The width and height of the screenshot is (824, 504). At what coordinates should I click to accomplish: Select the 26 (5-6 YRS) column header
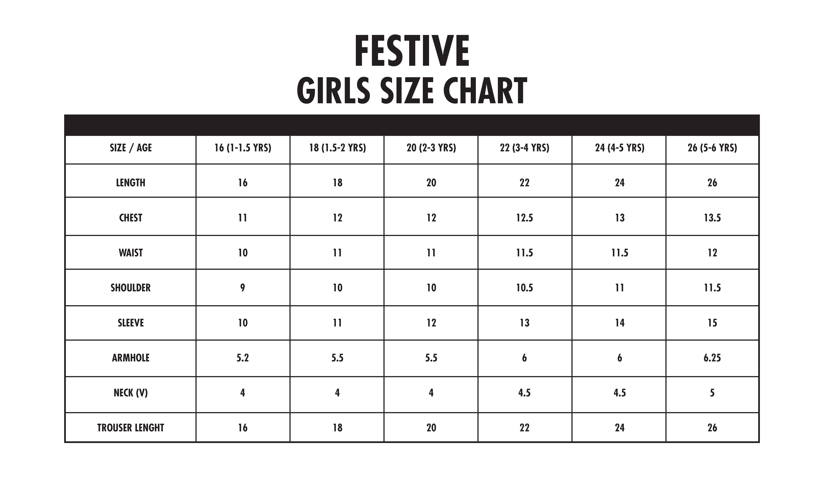712,148
